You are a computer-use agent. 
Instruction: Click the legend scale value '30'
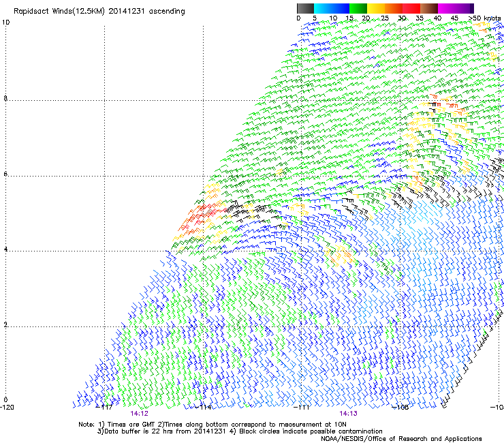(x=402, y=18)
